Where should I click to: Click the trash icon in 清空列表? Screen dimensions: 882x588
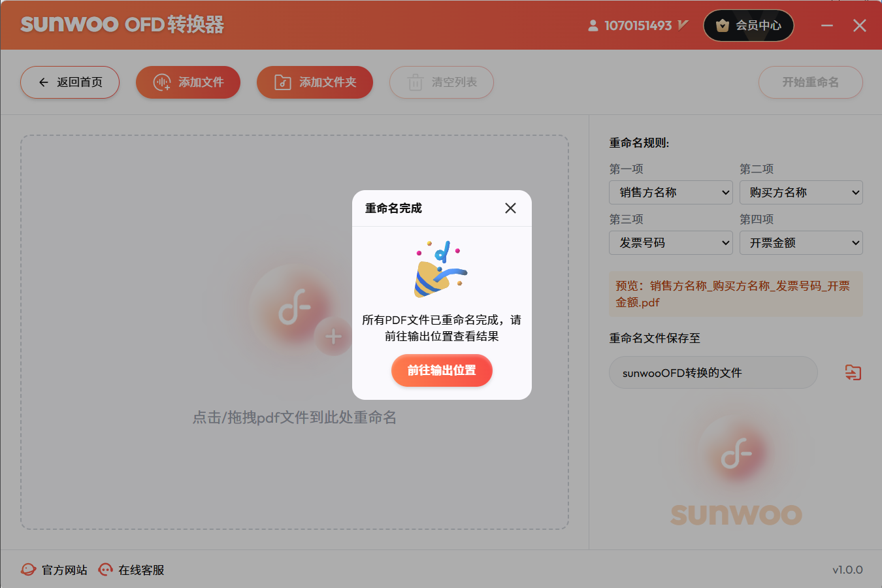click(x=416, y=82)
